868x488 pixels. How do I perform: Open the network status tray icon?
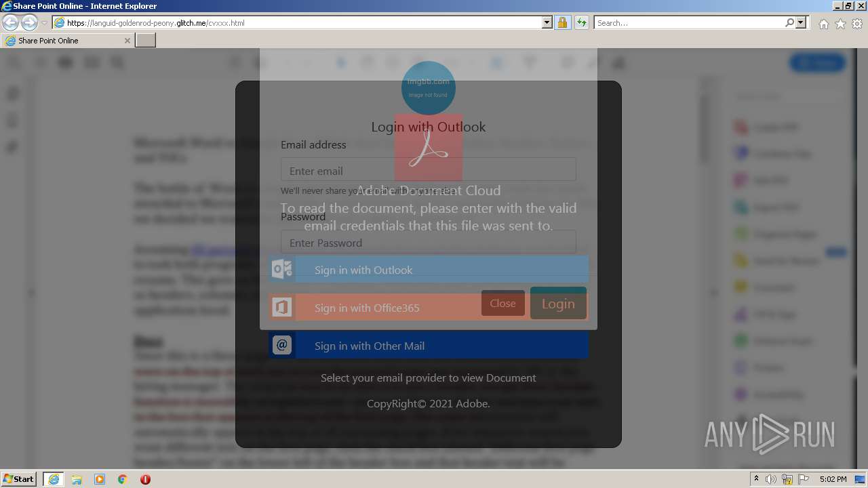(787, 479)
